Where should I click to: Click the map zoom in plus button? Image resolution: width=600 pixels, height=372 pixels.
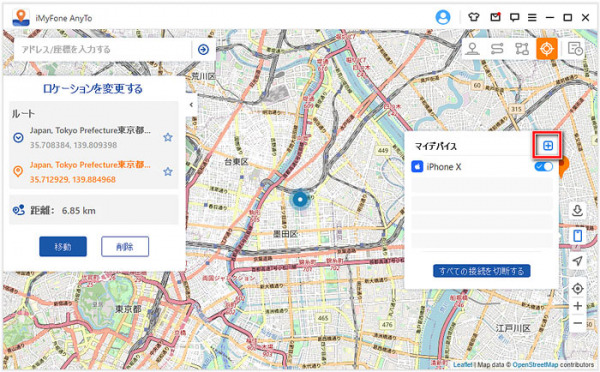tap(577, 306)
